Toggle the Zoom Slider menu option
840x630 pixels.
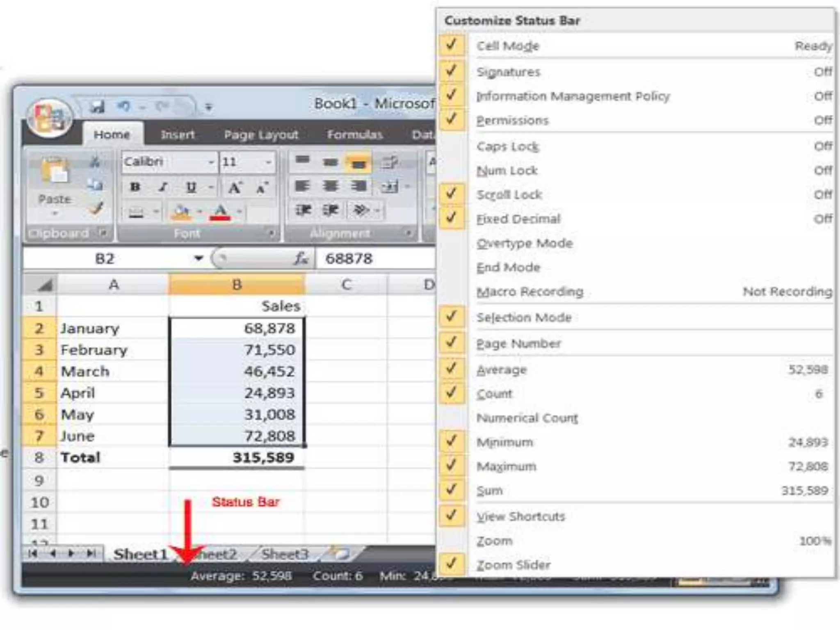pyautogui.click(x=513, y=565)
